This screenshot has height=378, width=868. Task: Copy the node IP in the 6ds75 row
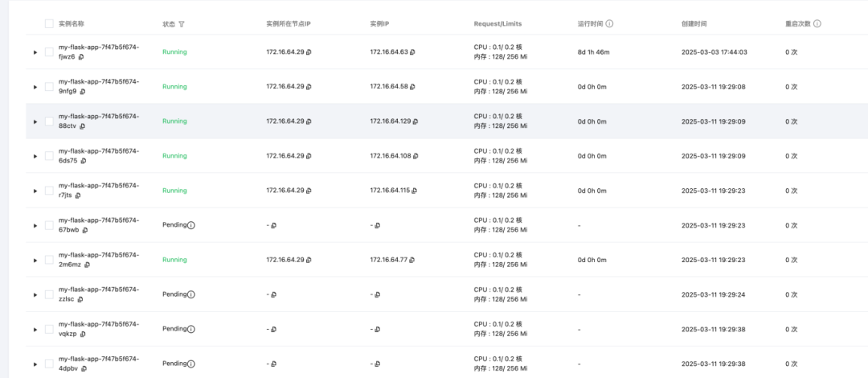[309, 156]
